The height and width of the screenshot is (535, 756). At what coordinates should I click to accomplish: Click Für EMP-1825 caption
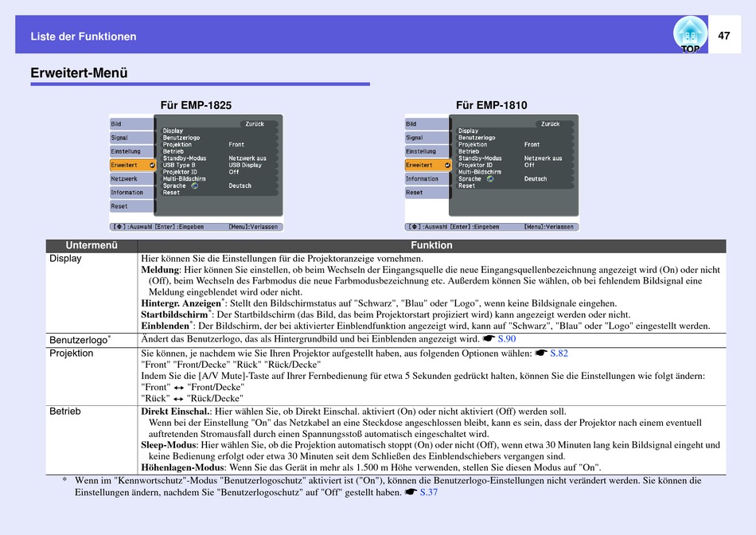pyautogui.click(x=196, y=105)
